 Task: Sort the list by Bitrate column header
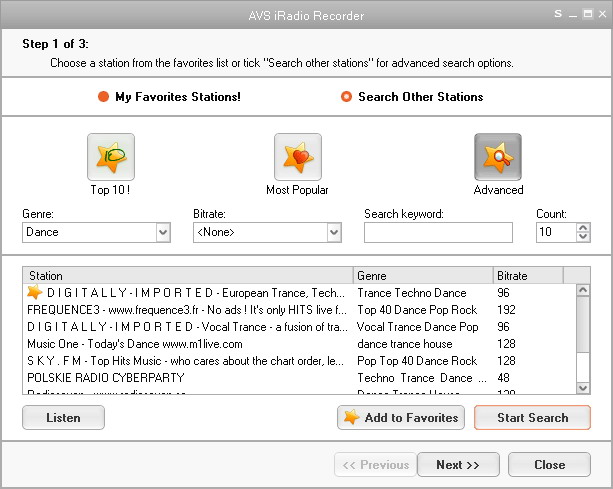pyautogui.click(x=528, y=276)
